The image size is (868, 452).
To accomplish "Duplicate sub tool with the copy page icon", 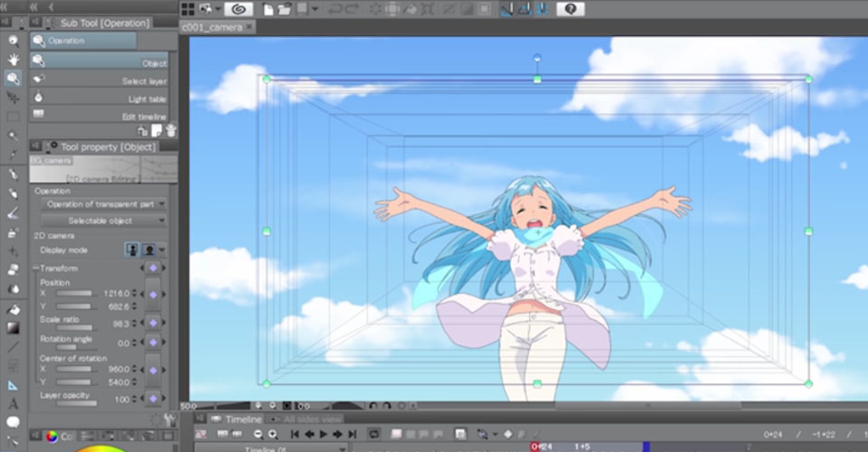I will tap(156, 130).
